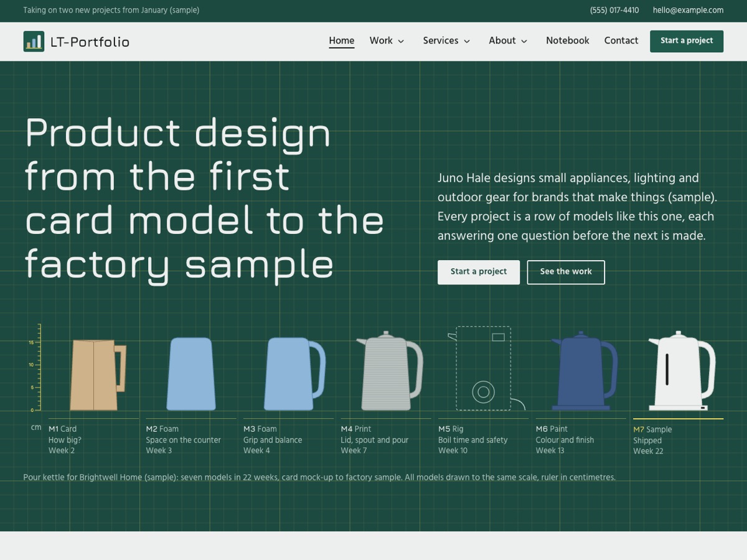Select the M6 Paint navy kettle illustration
This screenshot has width=747, height=560.
[584, 371]
